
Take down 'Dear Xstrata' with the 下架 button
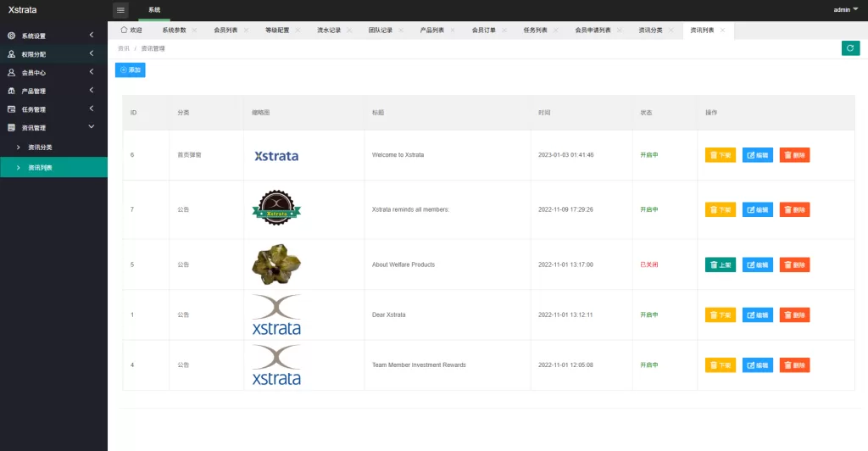coord(721,315)
